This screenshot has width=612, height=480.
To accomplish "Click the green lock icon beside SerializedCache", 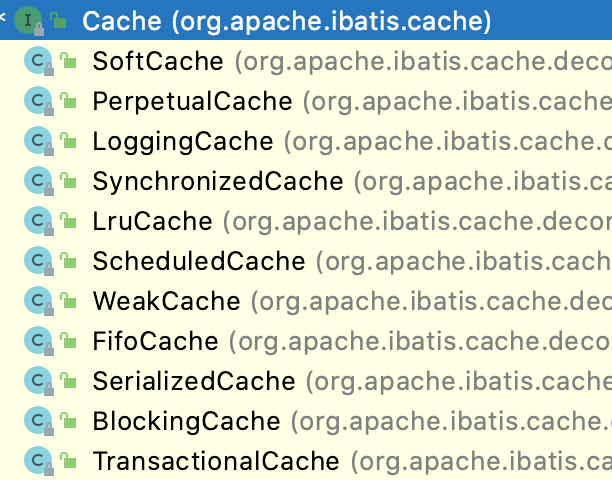I will click(69, 382).
